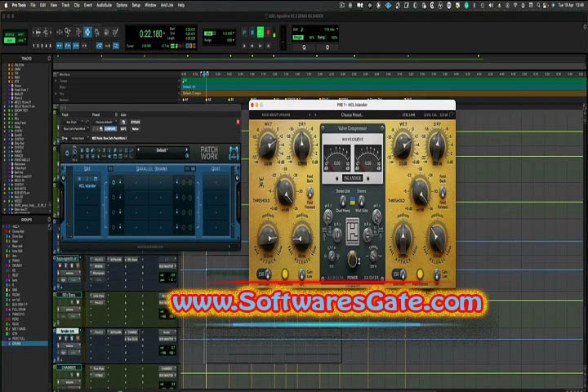The height and width of the screenshot is (392, 588).
Task: Open the Clip menu
Action: coord(77,5)
